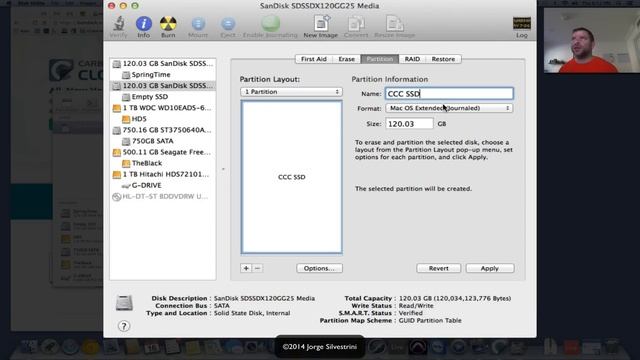
Task: Add a partition with plus button
Action: [x=246, y=268]
